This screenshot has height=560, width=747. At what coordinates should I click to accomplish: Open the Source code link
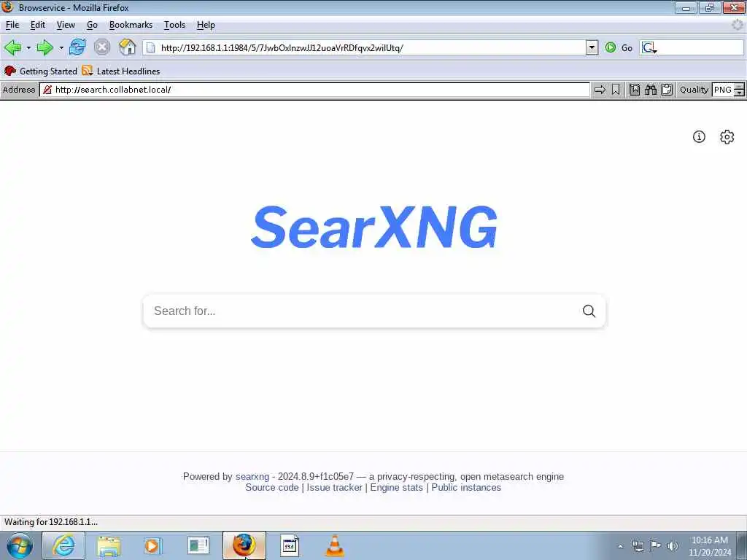coord(272,488)
